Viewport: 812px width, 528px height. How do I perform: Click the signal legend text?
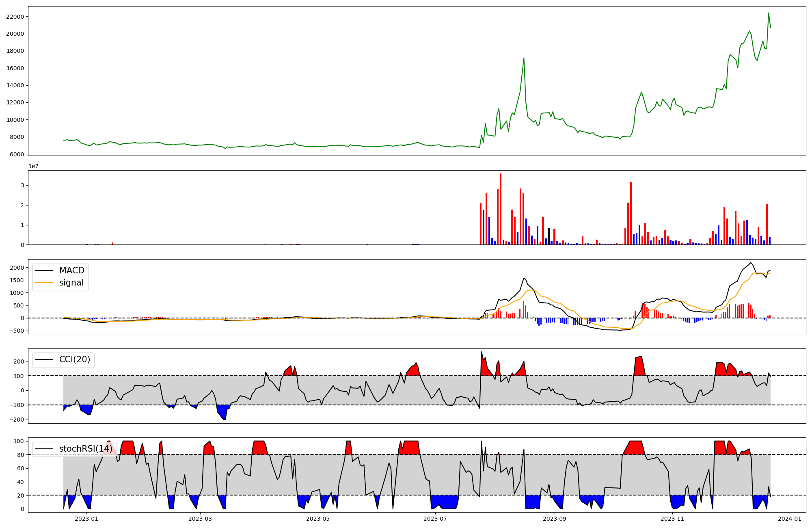71,283
